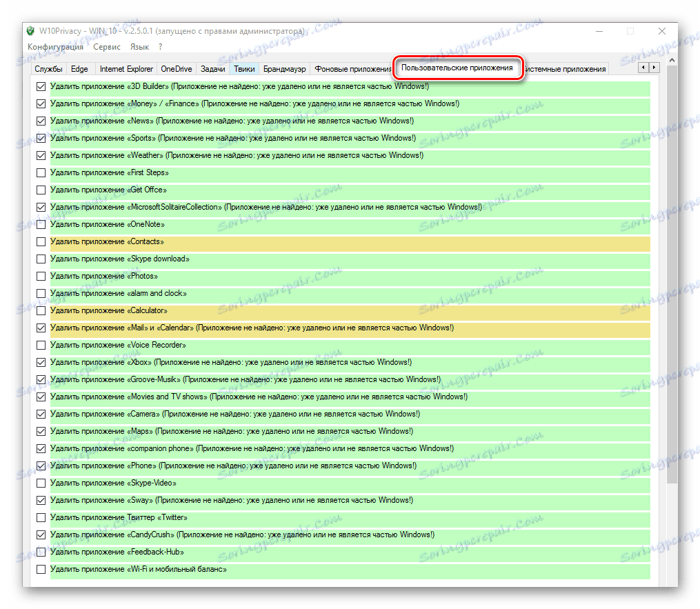Screen dimensions: 700x609
Task: Open the Язык menu
Action: pos(139,47)
